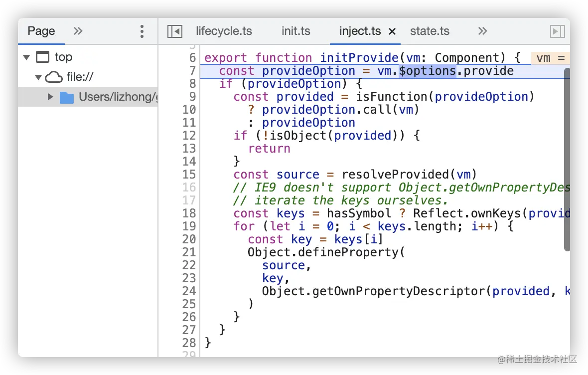Toggle the debugger sidebar with the icon right of the file tabs
This screenshot has height=375, width=588.
[557, 31]
